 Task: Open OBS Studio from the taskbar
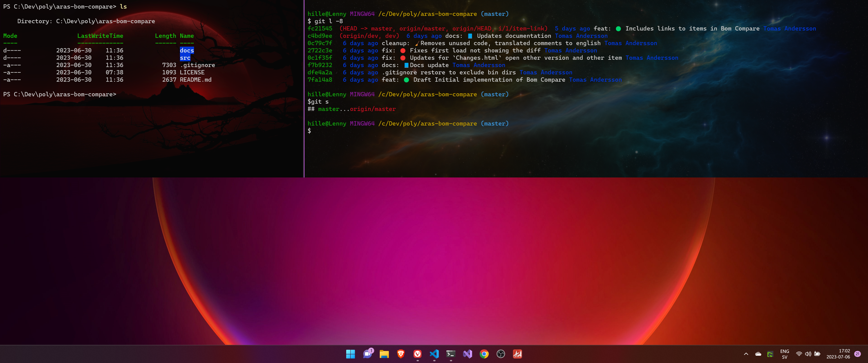tap(501, 354)
